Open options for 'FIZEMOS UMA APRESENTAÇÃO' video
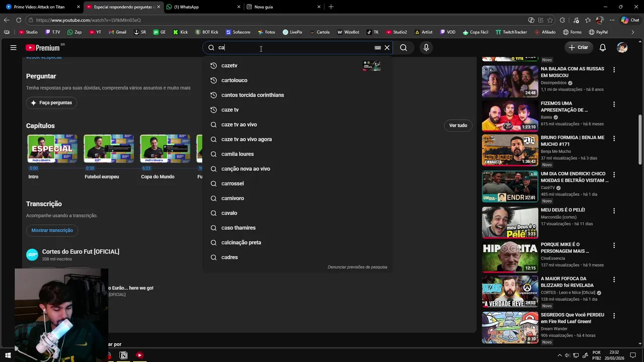 click(614, 105)
